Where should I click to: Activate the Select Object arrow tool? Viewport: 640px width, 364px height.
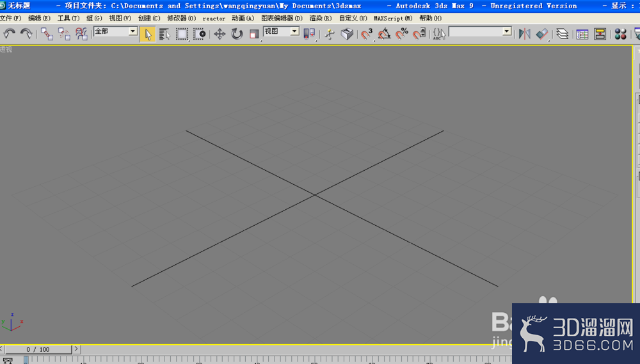point(148,34)
